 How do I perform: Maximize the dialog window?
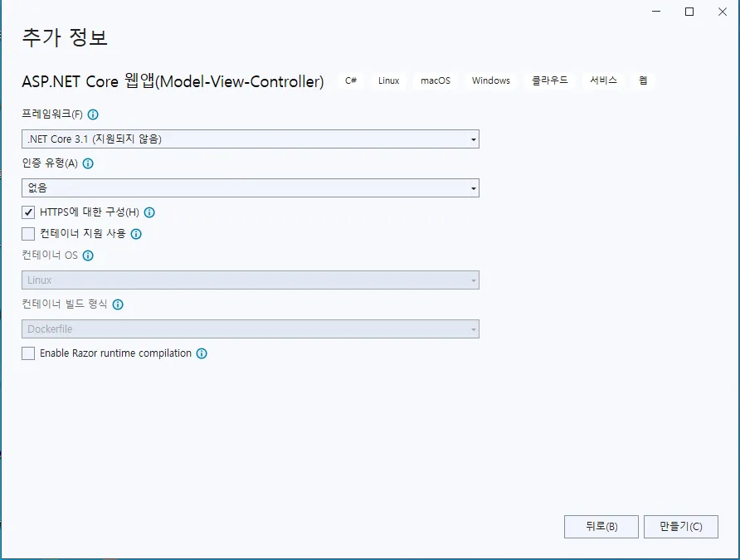click(x=689, y=12)
